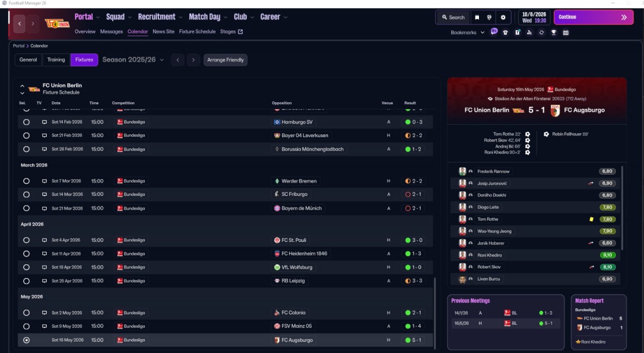The height and width of the screenshot is (353, 644).
Task: Open settings gear icon
Action: [x=503, y=17]
